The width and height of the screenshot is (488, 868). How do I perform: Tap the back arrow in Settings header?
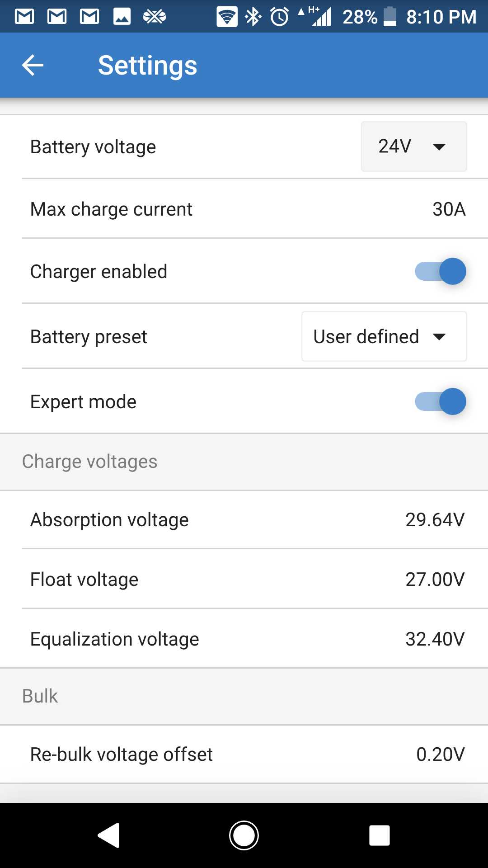pos(33,65)
